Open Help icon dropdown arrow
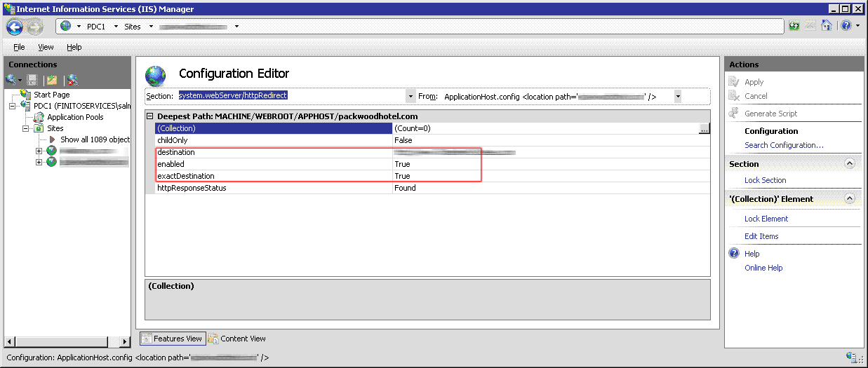 pyautogui.click(x=857, y=27)
